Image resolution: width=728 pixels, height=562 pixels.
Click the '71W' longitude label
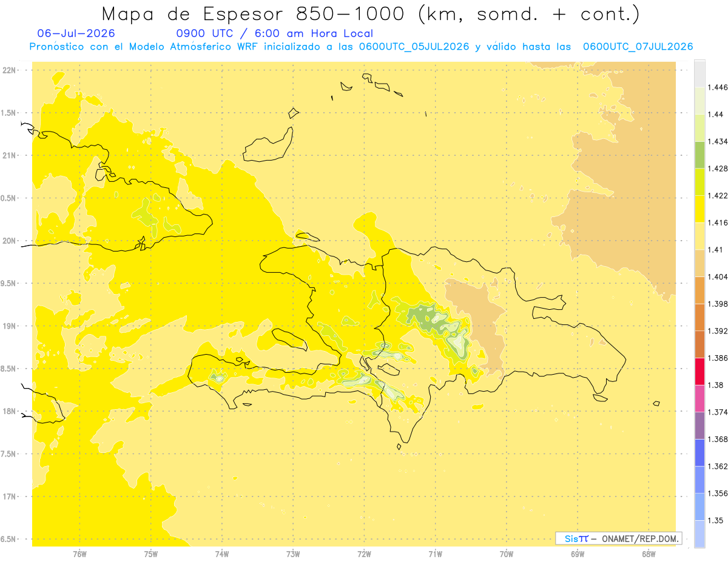pos(435,554)
